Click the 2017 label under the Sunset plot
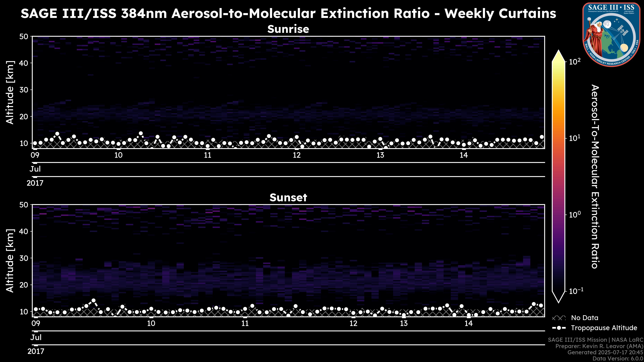644x362 pixels. coord(36,351)
